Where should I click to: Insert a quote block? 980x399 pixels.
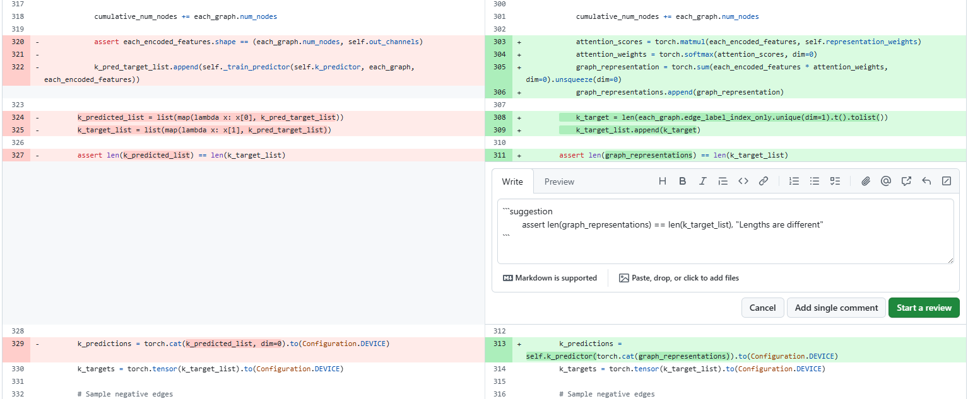723,181
